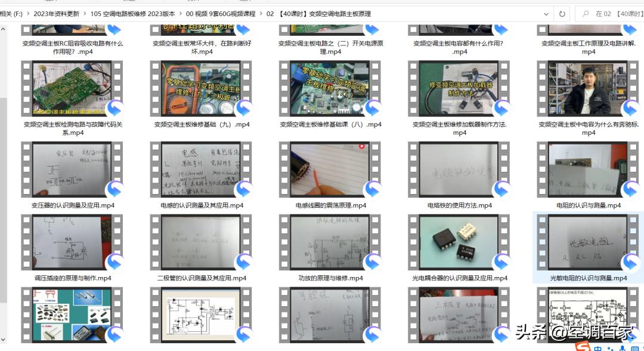Screen dimensions: 644x351
Task: Select video '电感的认识测量及其应用.mp4' thumbnail
Action: pyautogui.click(x=202, y=170)
